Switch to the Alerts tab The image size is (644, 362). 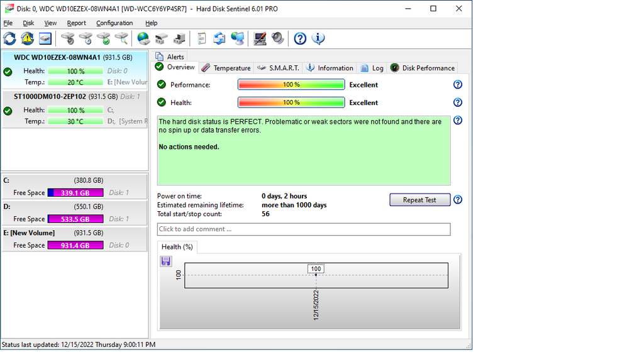[170, 57]
